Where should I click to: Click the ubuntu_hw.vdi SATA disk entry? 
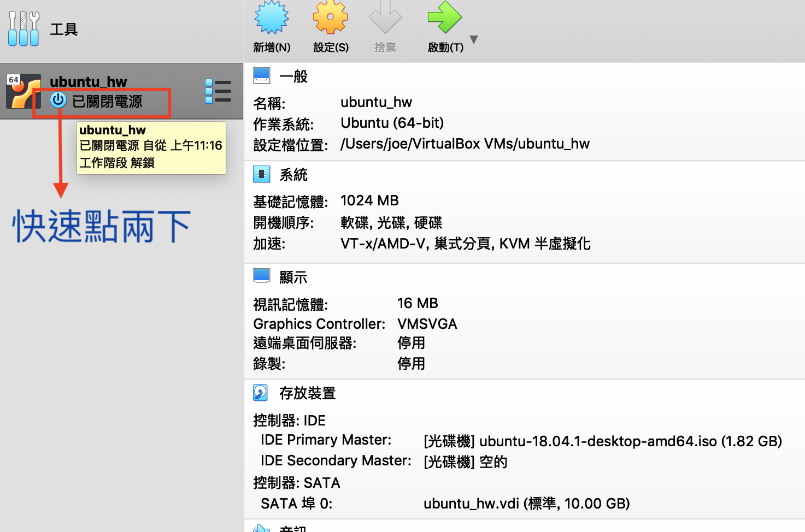[527, 504]
